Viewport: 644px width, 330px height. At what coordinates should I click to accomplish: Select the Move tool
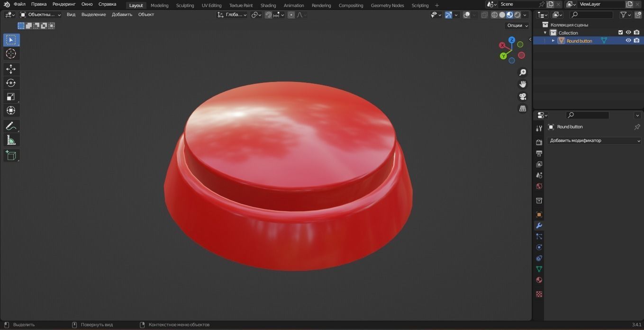[x=10, y=69]
